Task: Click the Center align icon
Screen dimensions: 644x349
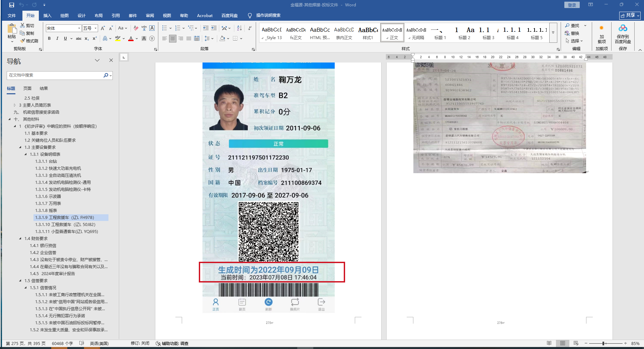Action: click(x=173, y=39)
